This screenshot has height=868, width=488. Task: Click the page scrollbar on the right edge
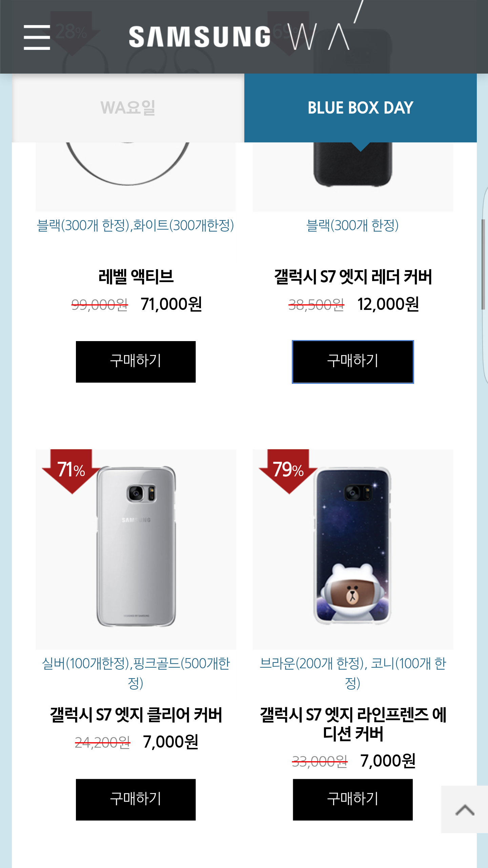[x=483, y=264]
